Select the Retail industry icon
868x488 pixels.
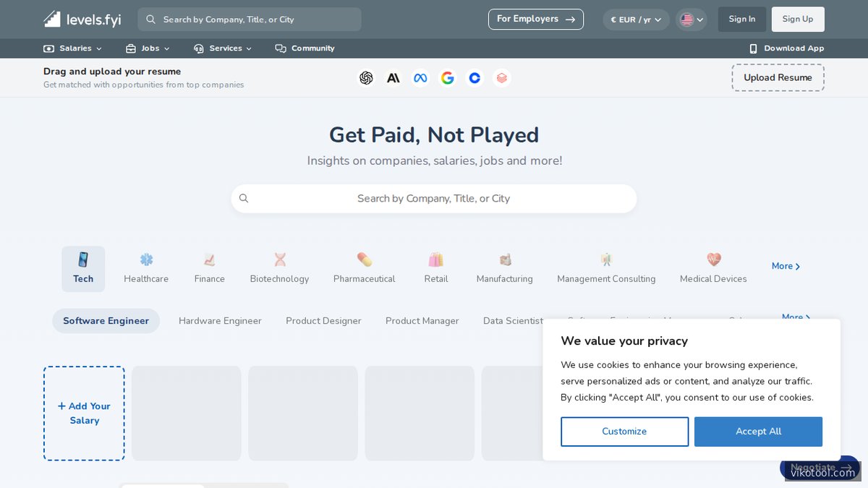tap(435, 259)
